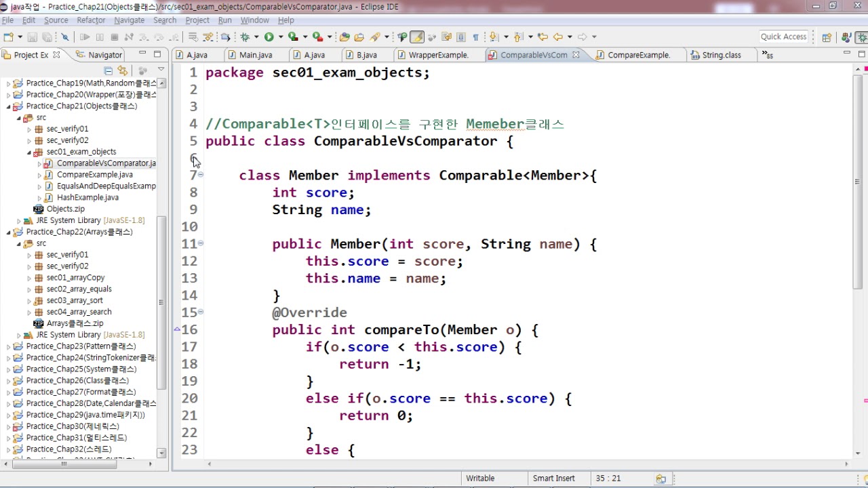
Task: Select sec03_array_sort package
Action: 75,301
